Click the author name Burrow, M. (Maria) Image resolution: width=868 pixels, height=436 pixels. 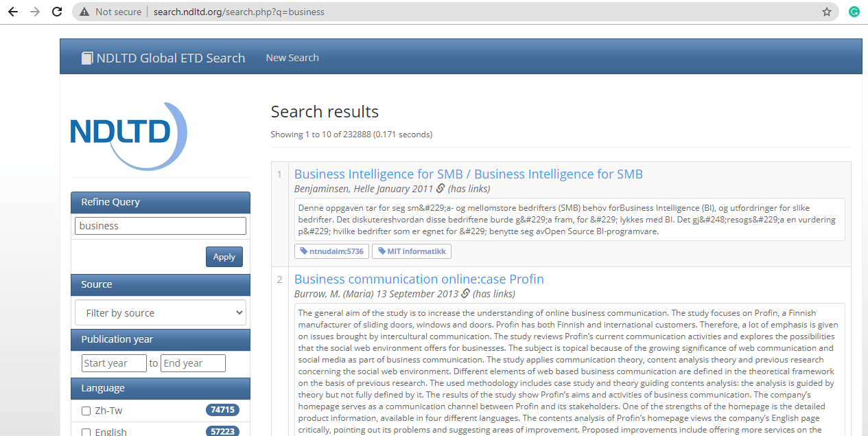click(x=333, y=294)
